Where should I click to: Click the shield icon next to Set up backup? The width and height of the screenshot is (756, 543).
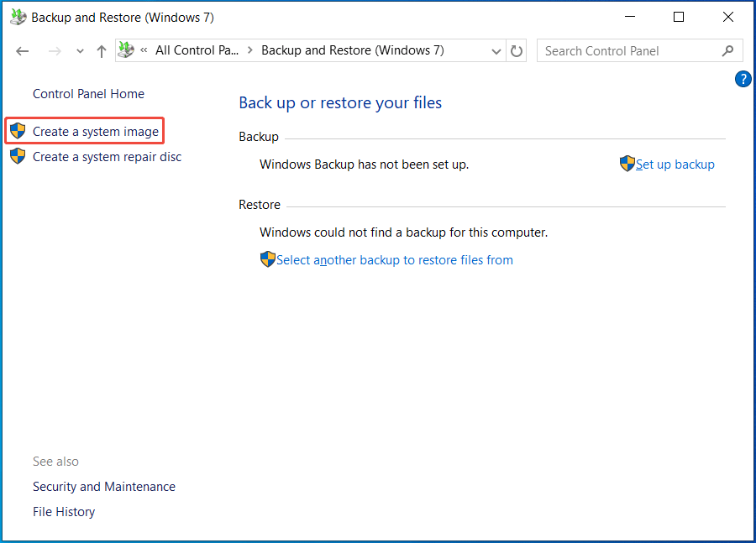[627, 164]
